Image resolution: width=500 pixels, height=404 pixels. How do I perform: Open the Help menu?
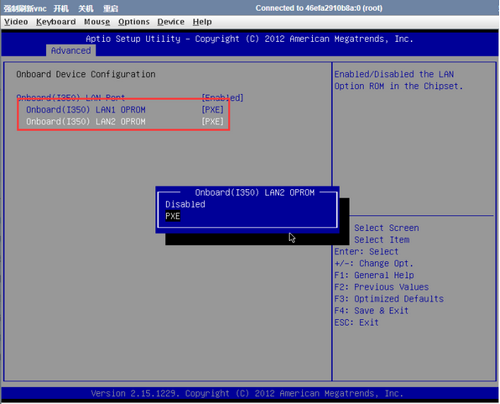[202, 22]
